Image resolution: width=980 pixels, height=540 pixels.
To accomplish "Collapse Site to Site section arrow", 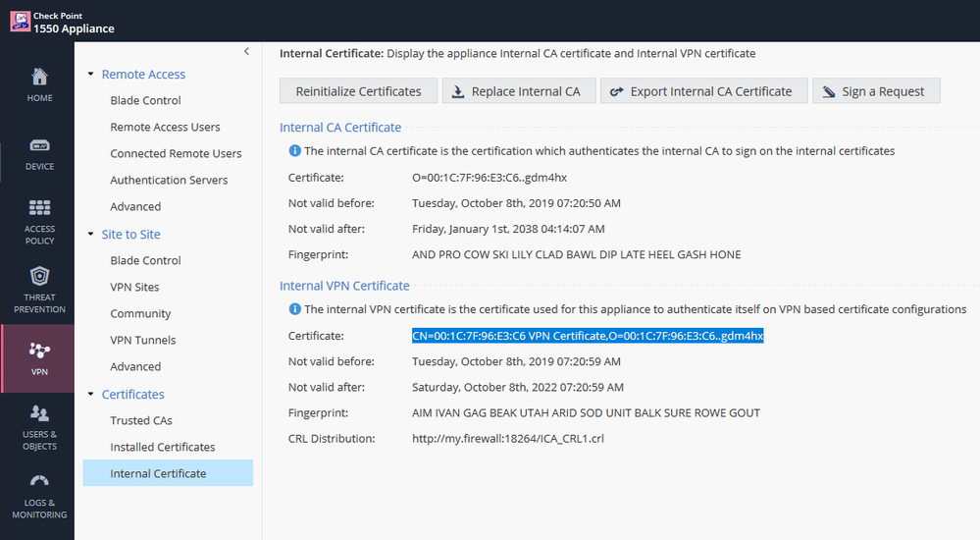I will point(90,234).
